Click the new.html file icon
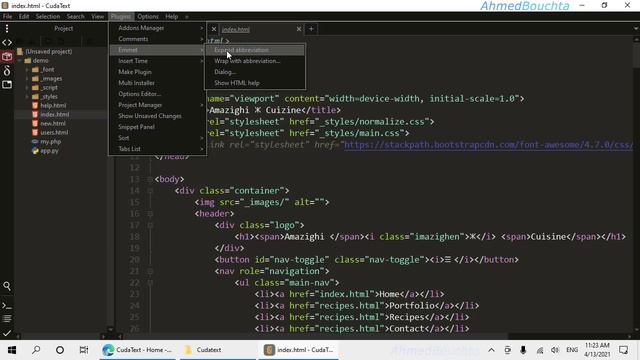Image resolution: width=640 pixels, height=360 pixels. (x=35, y=123)
